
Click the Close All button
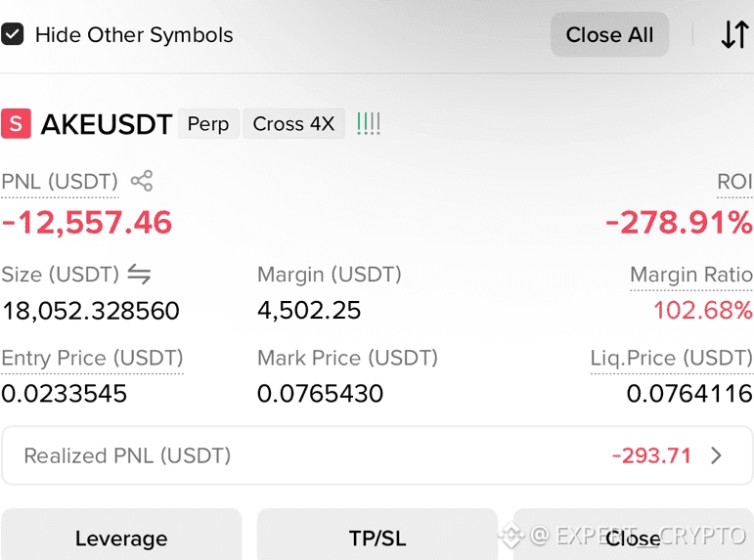coord(609,34)
